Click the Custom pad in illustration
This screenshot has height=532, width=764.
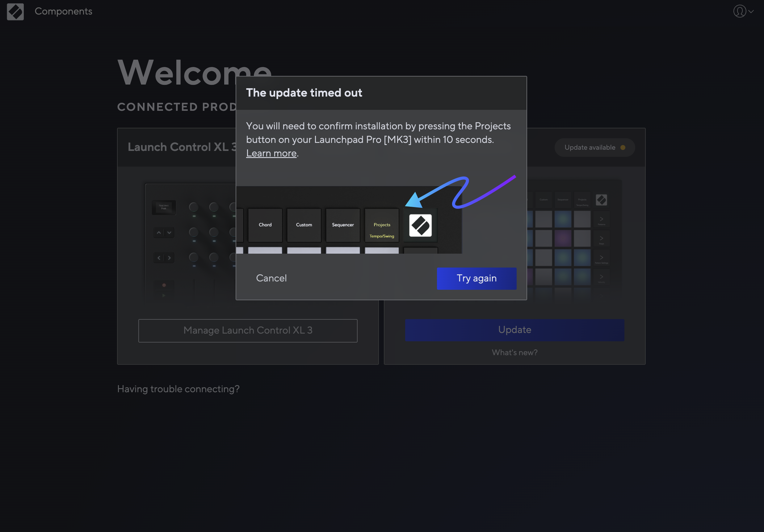click(304, 226)
